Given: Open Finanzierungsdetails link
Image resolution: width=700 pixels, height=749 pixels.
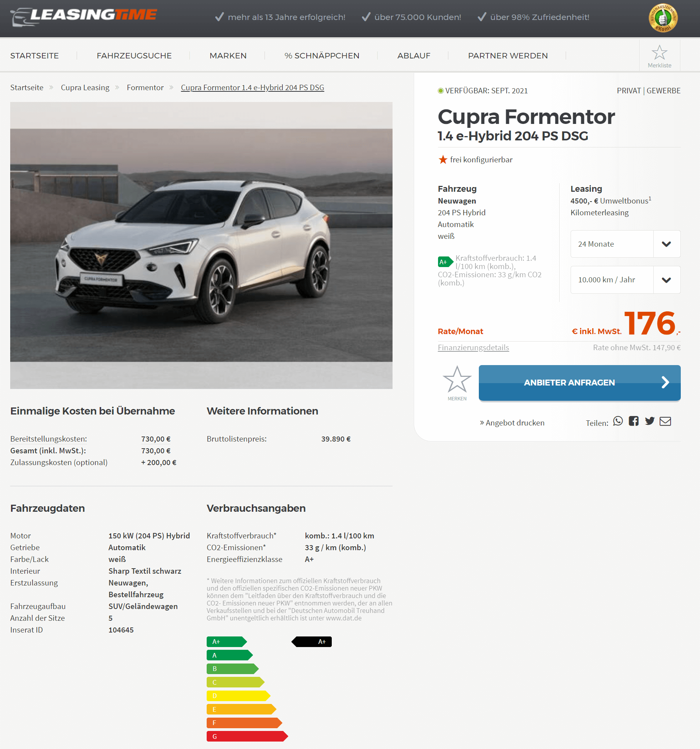Looking at the screenshot, I should [x=473, y=347].
